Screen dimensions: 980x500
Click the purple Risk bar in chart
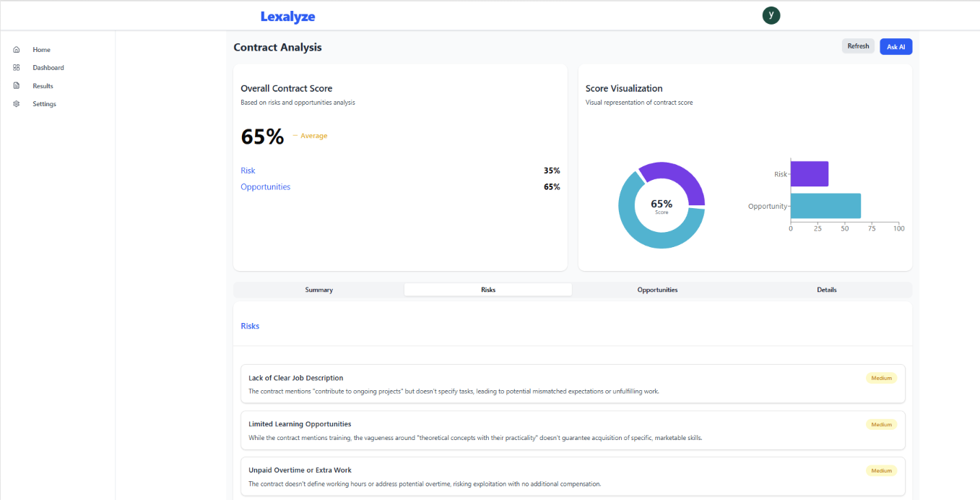click(809, 174)
